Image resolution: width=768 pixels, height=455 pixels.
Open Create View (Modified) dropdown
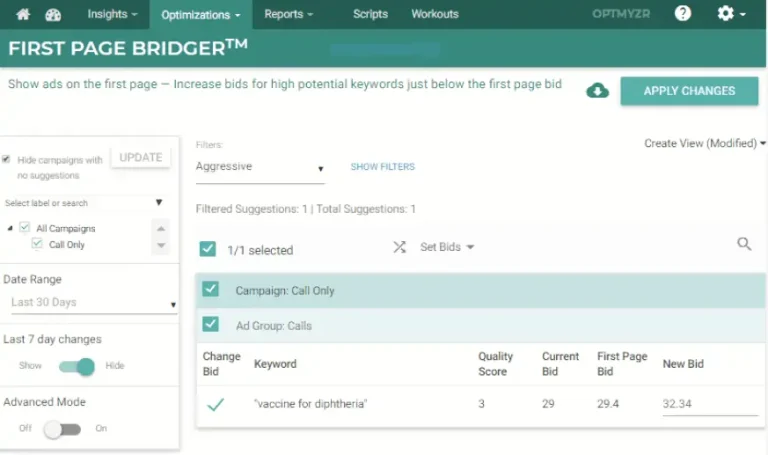[x=704, y=143]
